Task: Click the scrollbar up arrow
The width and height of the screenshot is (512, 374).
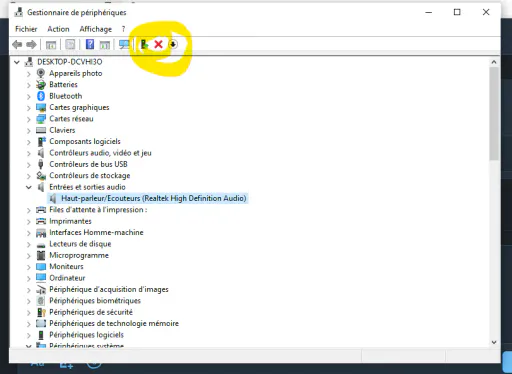Action: (494, 62)
